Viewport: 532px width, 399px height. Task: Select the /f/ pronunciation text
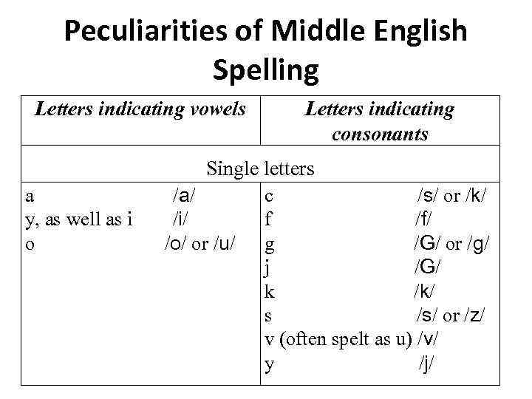(x=423, y=219)
